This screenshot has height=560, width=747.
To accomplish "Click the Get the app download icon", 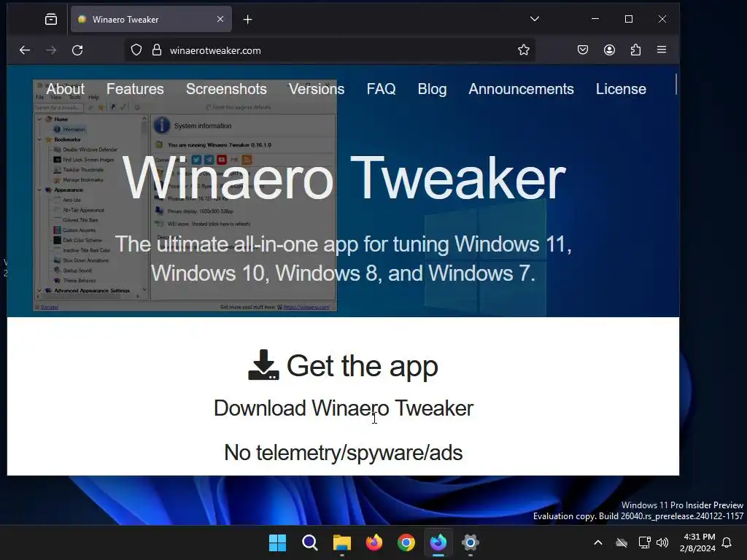I will pos(263,365).
